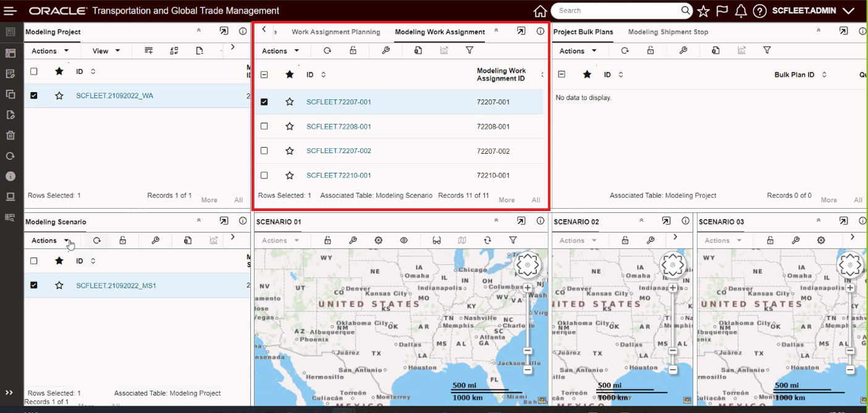Click gear icon in SCENARIO 03 toolbar
The height and width of the screenshot is (413, 868).
click(x=821, y=240)
